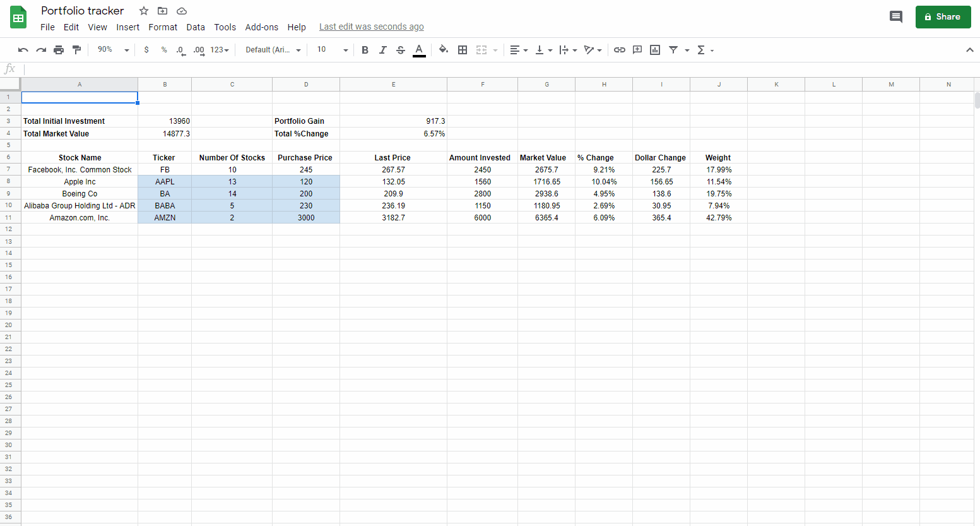Open the font size 10 dropdown
The height and width of the screenshot is (526, 980).
pyautogui.click(x=333, y=50)
